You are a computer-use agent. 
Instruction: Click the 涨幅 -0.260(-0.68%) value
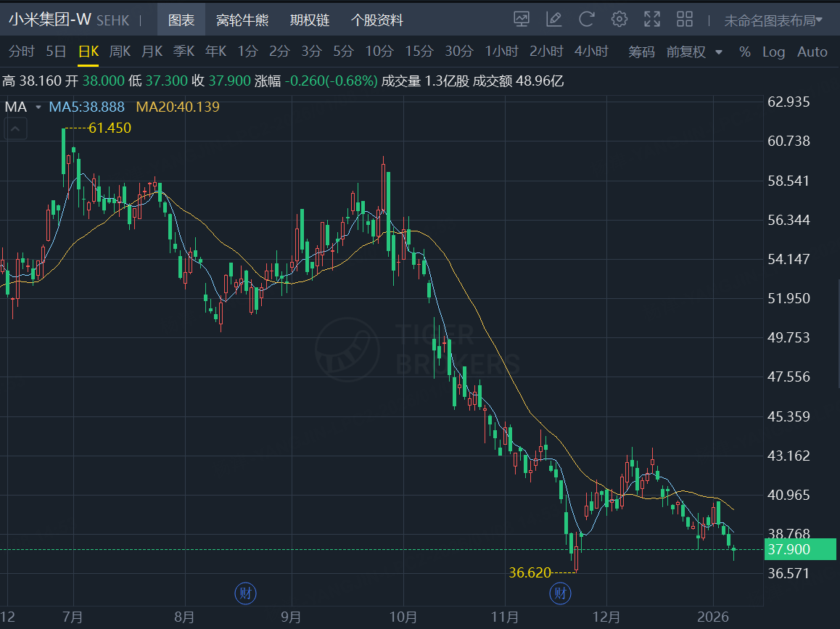click(316, 81)
